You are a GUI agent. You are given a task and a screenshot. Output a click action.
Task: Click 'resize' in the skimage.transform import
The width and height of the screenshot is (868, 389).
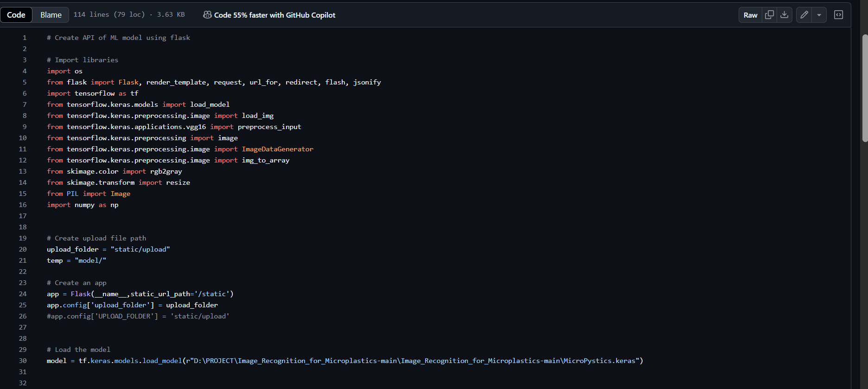pos(178,182)
